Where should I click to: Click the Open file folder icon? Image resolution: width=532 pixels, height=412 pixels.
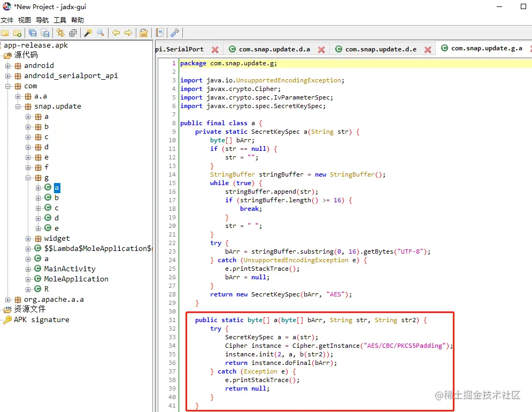click(5, 33)
